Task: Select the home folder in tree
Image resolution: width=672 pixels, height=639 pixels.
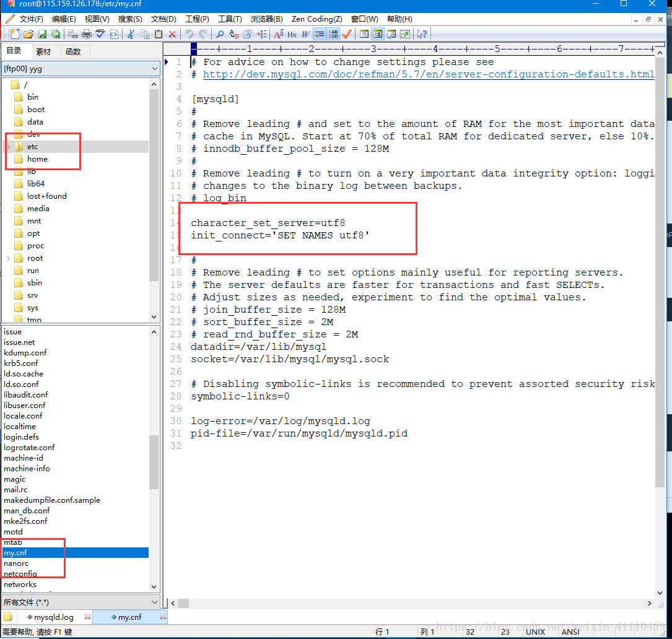Action: pyautogui.click(x=37, y=159)
